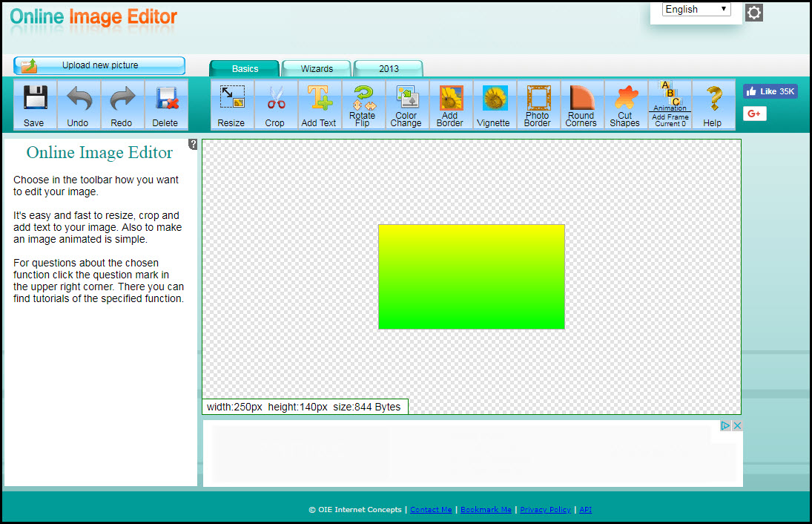The width and height of the screenshot is (812, 524).
Task: Open the English language selector
Action: click(x=695, y=9)
